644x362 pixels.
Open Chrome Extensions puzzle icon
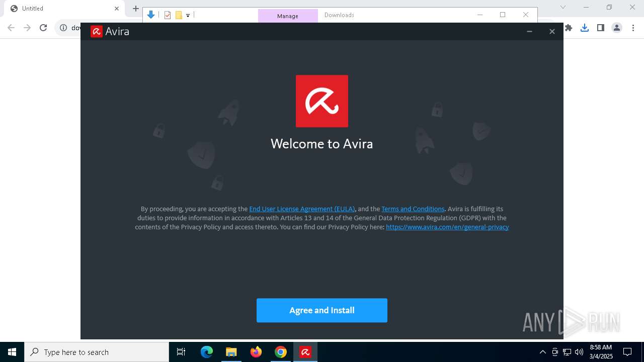pyautogui.click(x=569, y=28)
